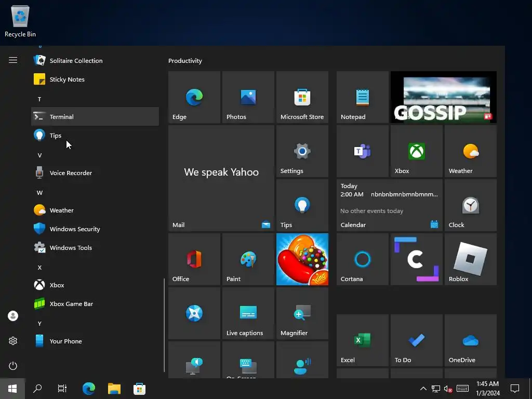This screenshot has height=399, width=532.
Task: Open Microsoft Store from the taskbar
Action: click(139, 389)
